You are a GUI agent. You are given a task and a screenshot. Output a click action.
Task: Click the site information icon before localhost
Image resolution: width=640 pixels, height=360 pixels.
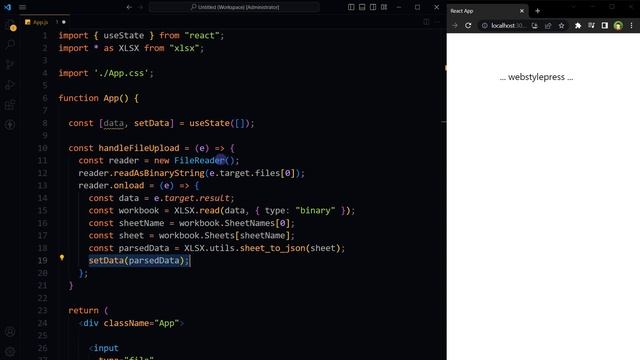click(x=484, y=26)
